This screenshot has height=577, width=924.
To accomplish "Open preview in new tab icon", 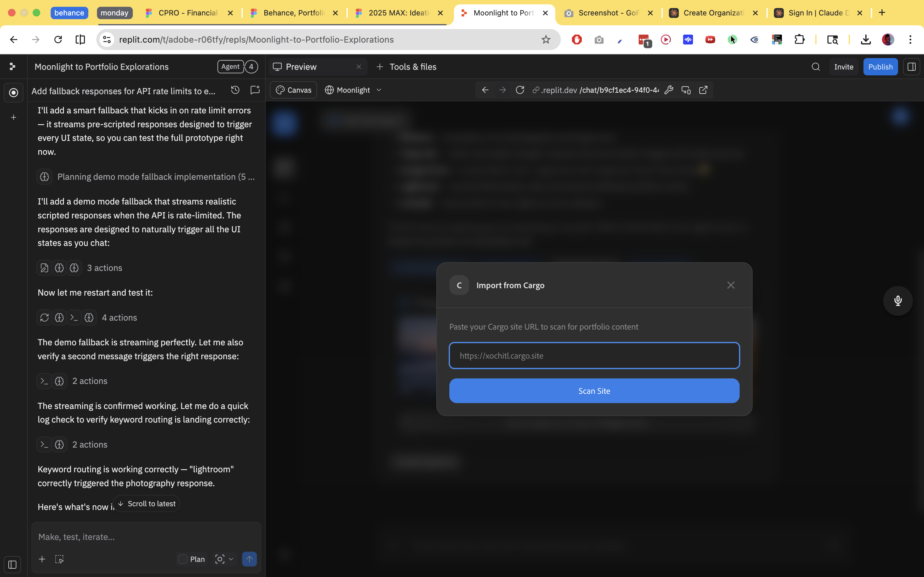I will (703, 90).
